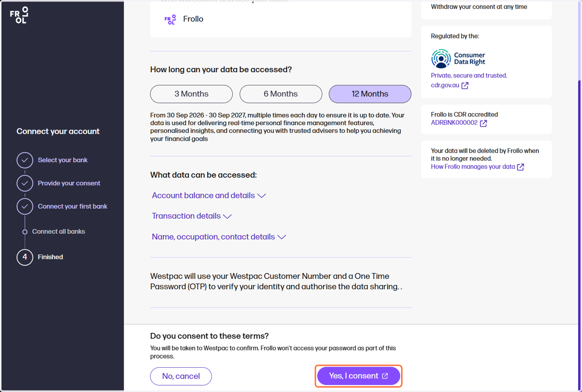Click the Private, secure and trusted text

[469, 76]
